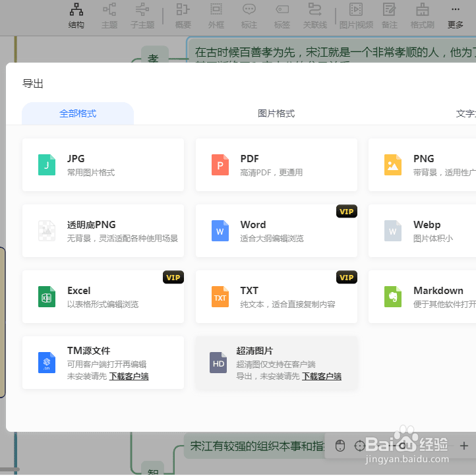Click the green JPG file icon
This screenshot has height=476, width=476.
(x=47, y=165)
